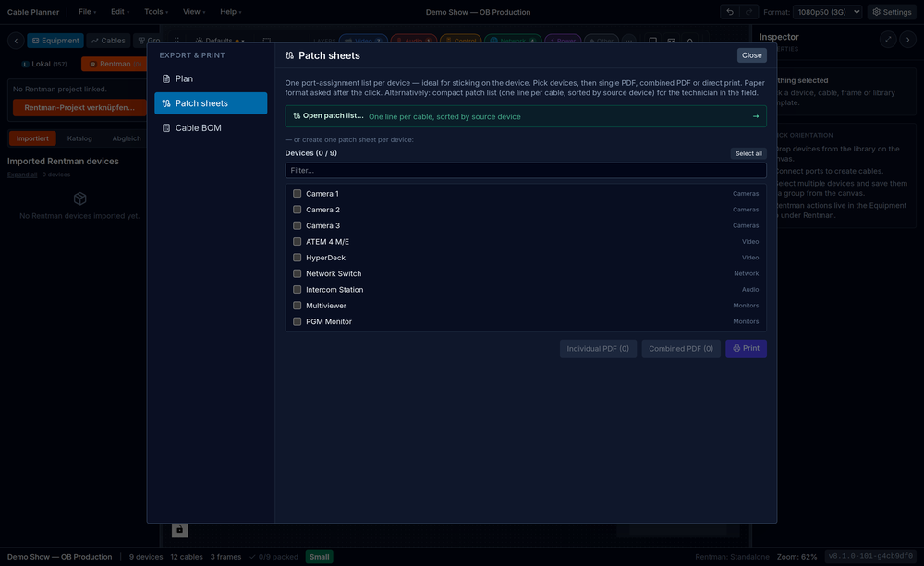Open the File menu
Screen dimensions: 924x566
87,12
